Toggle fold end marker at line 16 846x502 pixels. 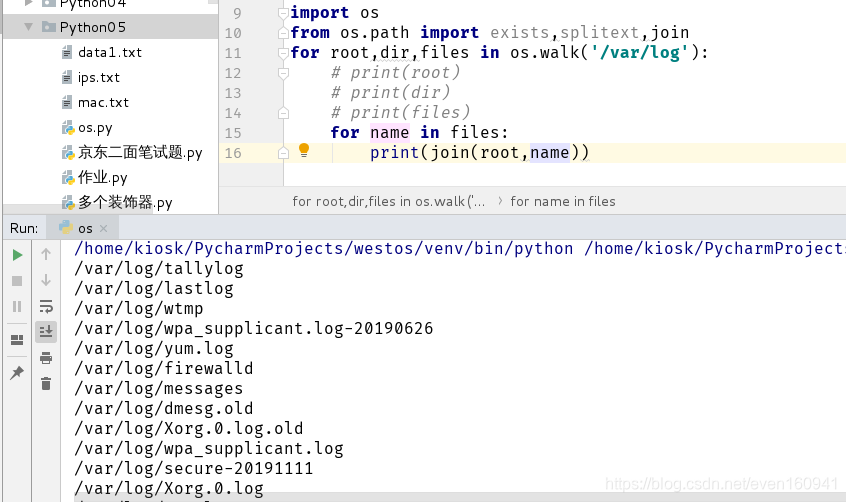point(283,153)
